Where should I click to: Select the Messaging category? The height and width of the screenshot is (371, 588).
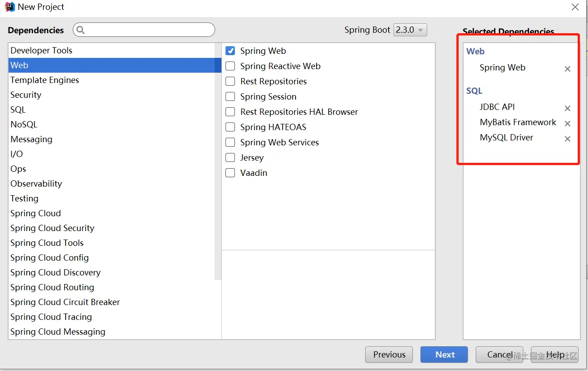pos(112,139)
